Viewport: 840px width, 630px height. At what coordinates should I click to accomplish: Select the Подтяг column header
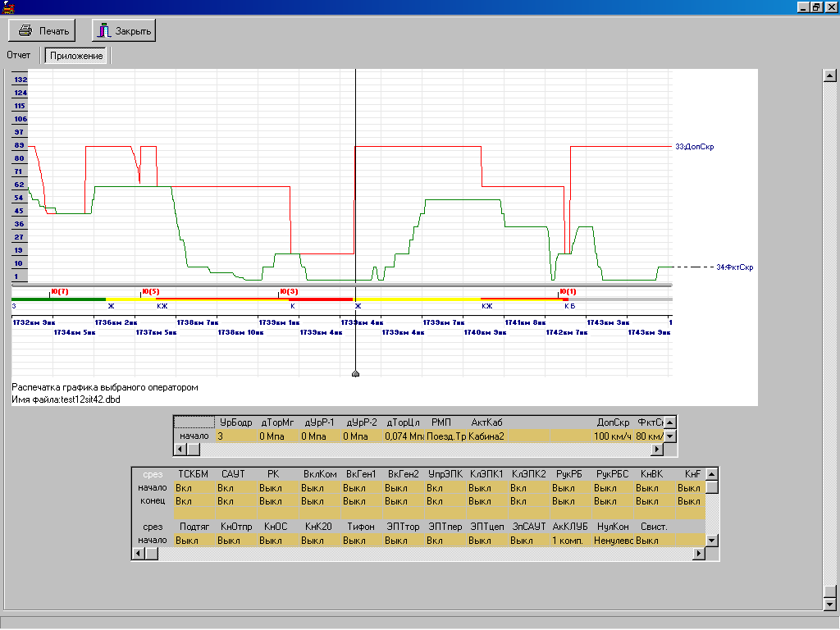coord(194,527)
